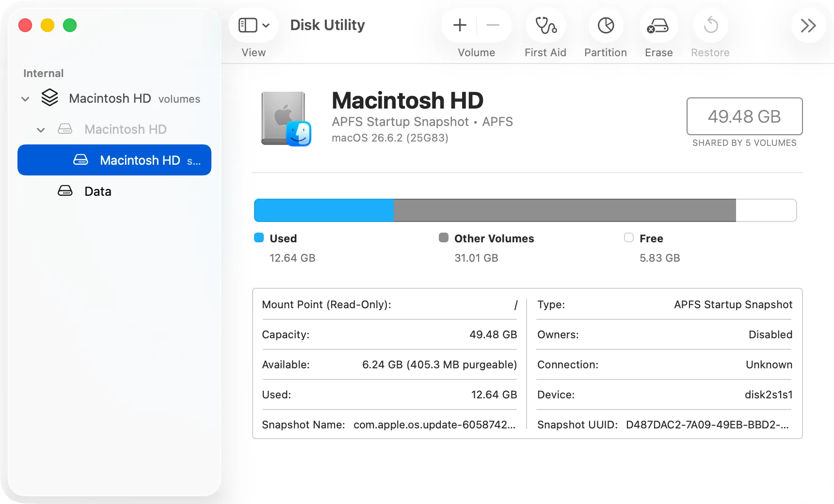The height and width of the screenshot is (504, 834).
Task: Click the Restore circular arrow icon
Action: [x=710, y=25]
